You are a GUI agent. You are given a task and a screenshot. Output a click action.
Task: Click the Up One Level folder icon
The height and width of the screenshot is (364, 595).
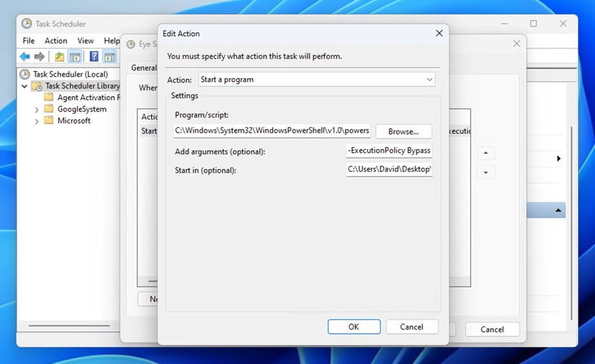(59, 57)
